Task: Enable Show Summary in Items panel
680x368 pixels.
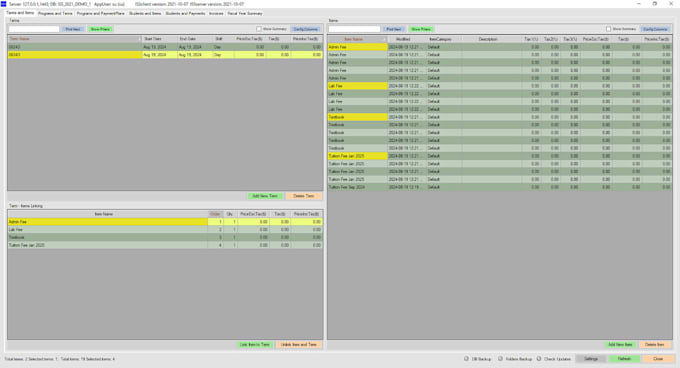Action: click(608, 29)
